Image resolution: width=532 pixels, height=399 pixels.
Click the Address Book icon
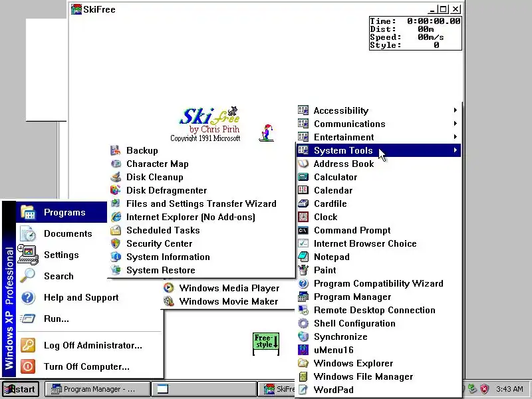tap(303, 164)
